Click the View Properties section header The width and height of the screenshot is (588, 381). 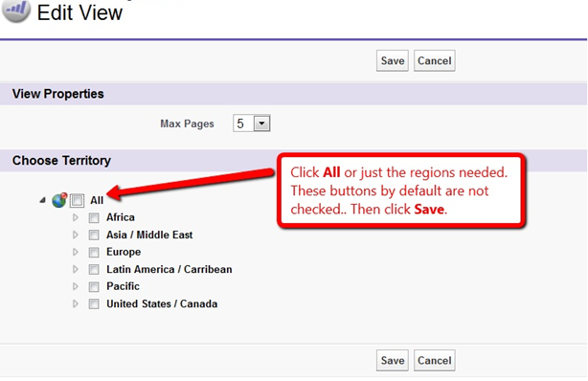click(x=57, y=94)
